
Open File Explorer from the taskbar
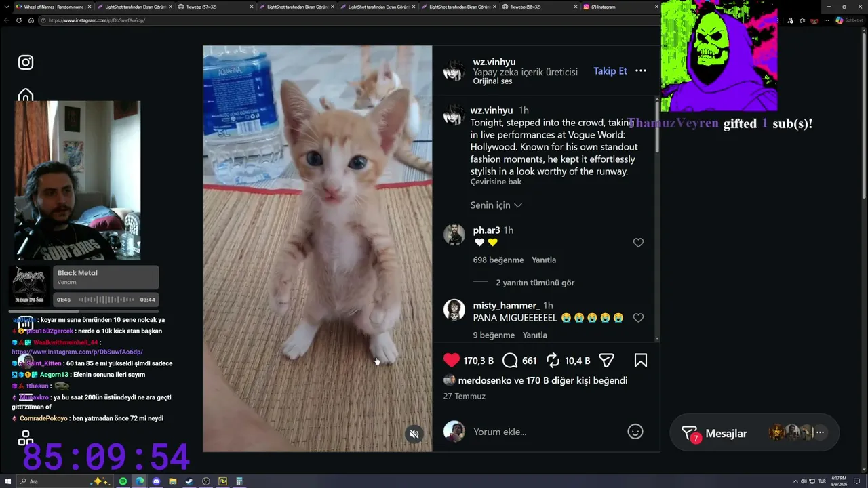[x=173, y=481]
